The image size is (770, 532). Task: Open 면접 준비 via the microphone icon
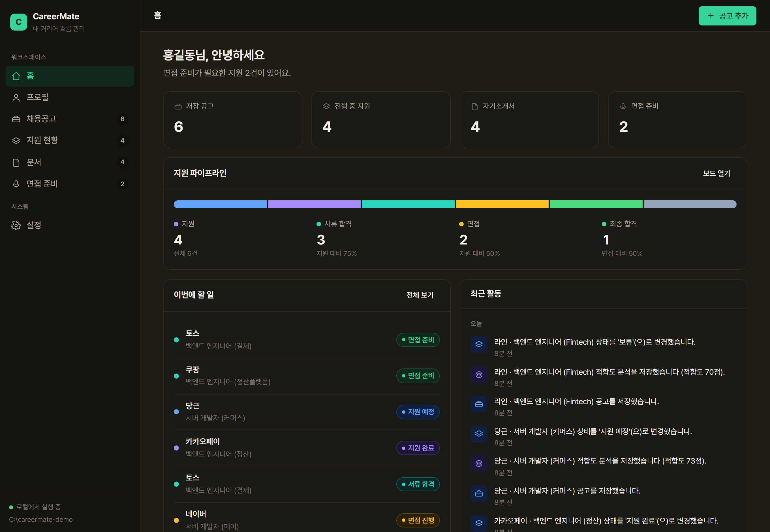(x=16, y=184)
